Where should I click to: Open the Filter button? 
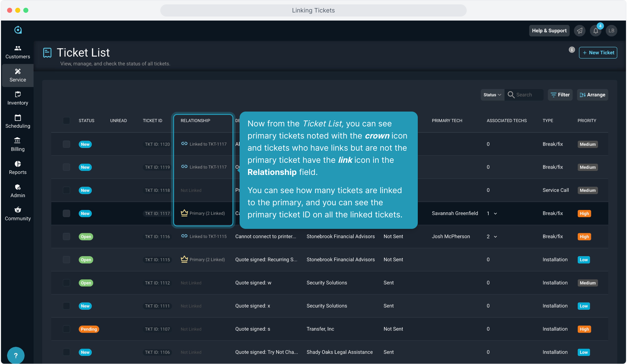(560, 95)
